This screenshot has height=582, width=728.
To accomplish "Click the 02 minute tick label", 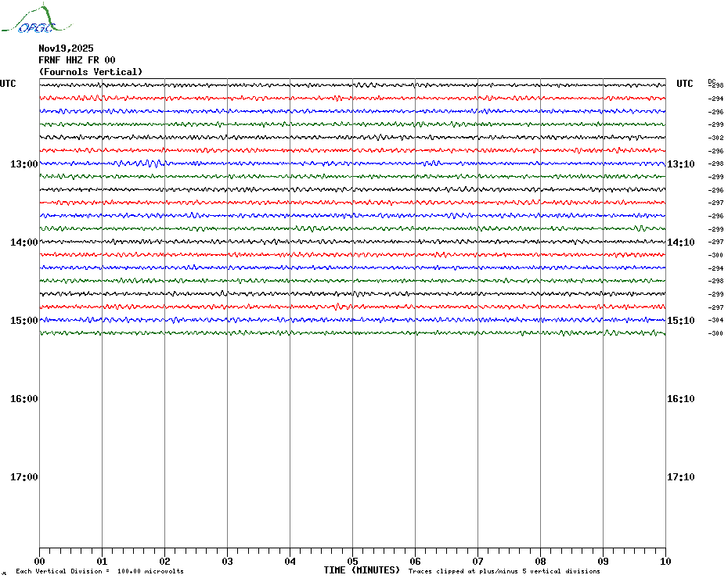I will coord(165,561).
